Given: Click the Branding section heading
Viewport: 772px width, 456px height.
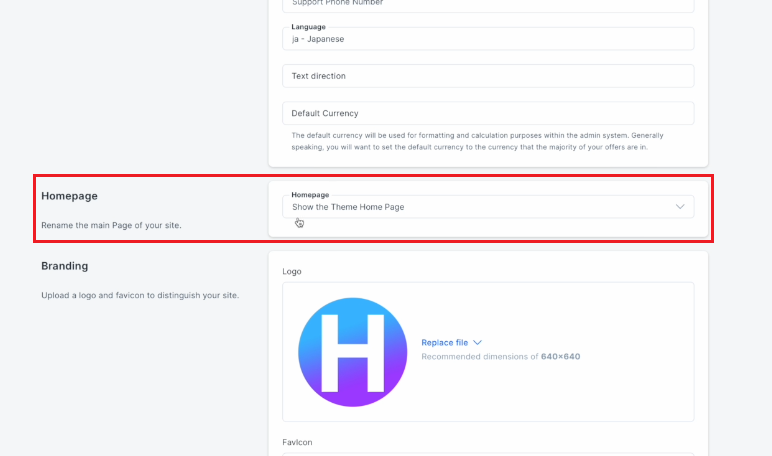Looking at the screenshot, I should point(64,266).
